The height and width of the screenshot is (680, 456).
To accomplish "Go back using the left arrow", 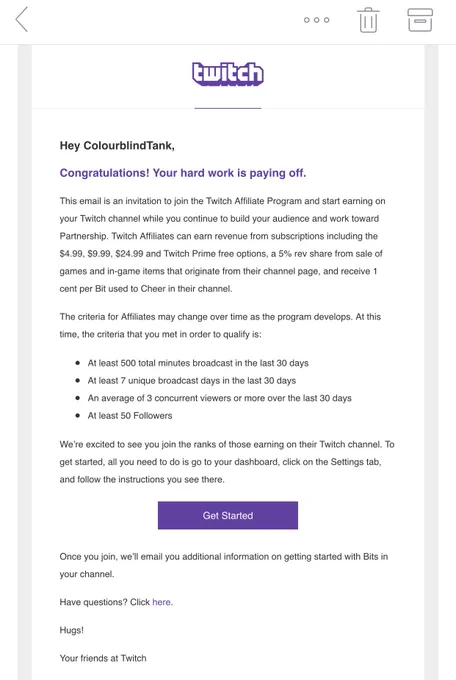I will coord(22,20).
